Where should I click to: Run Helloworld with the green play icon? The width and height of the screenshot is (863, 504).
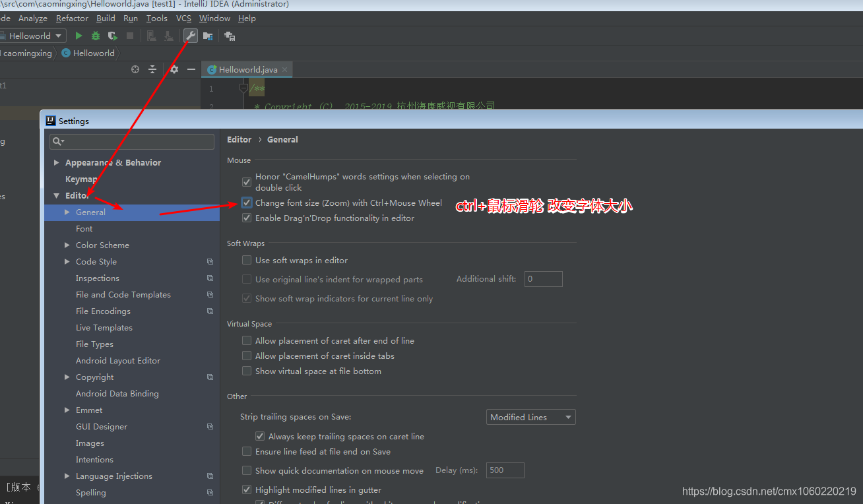coord(79,36)
